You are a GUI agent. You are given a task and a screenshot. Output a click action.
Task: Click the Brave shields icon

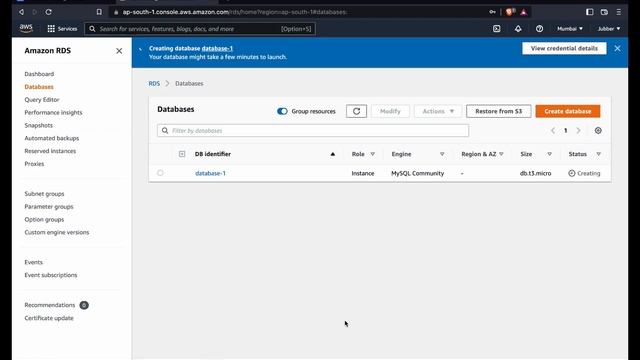coord(510,12)
